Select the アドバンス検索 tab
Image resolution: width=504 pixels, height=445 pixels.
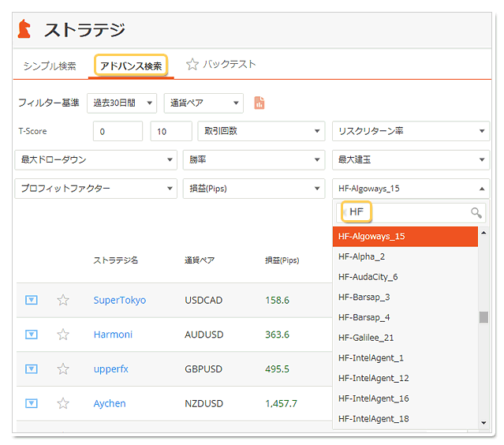click(x=131, y=65)
